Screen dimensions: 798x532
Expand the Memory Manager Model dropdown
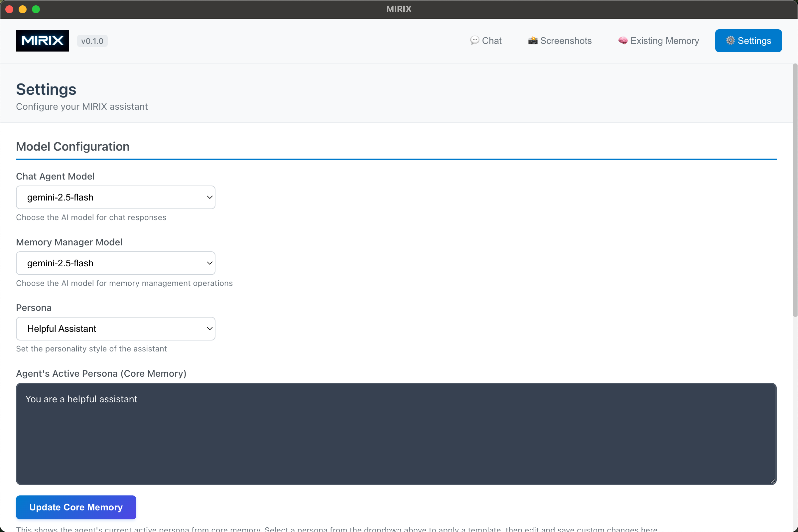pyautogui.click(x=116, y=263)
